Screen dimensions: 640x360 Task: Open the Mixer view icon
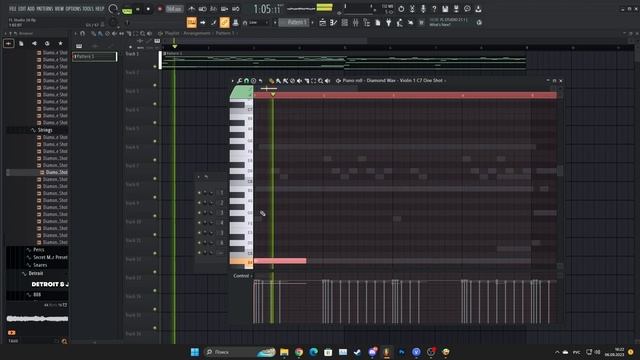[x=356, y=23]
